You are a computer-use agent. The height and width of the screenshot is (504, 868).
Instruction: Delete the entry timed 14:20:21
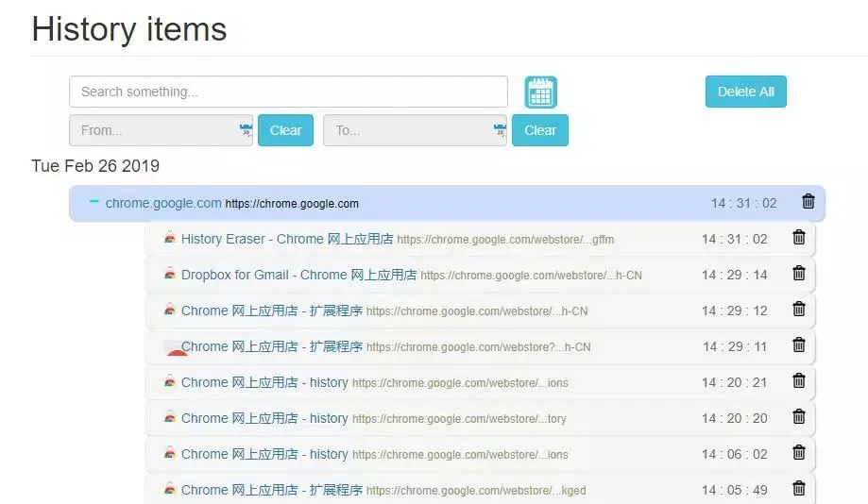[x=799, y=381]
